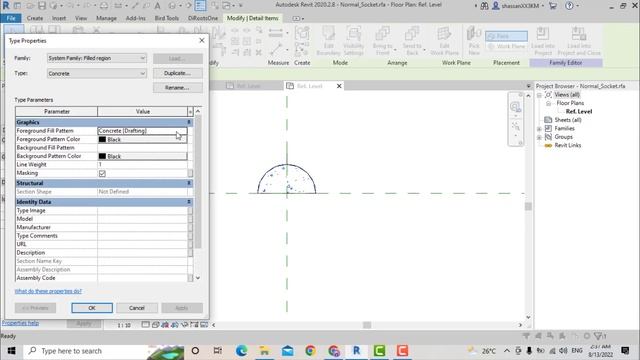Open Google Chrome from the taskbar
This screenshot has height=360, width=640.
point(310,351)
